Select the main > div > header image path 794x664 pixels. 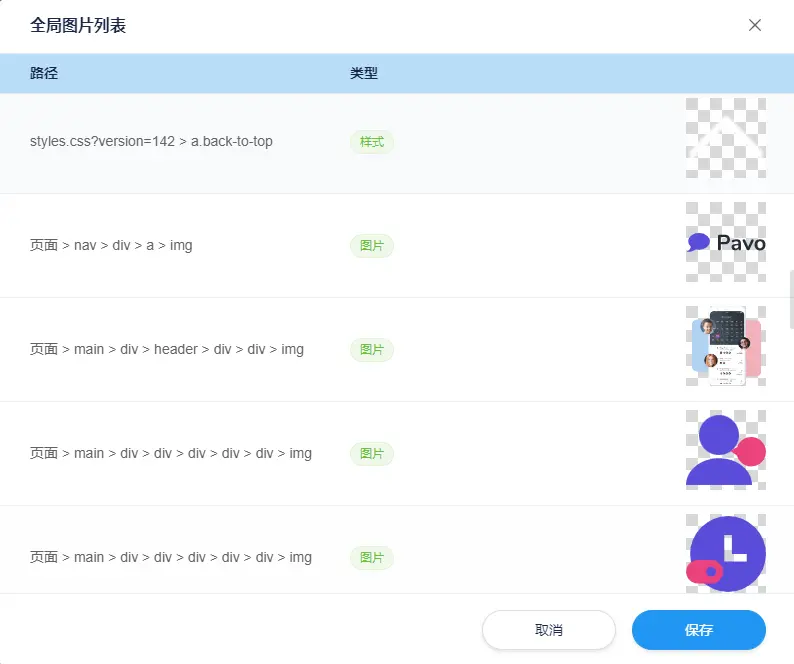(x=166, y=350)
